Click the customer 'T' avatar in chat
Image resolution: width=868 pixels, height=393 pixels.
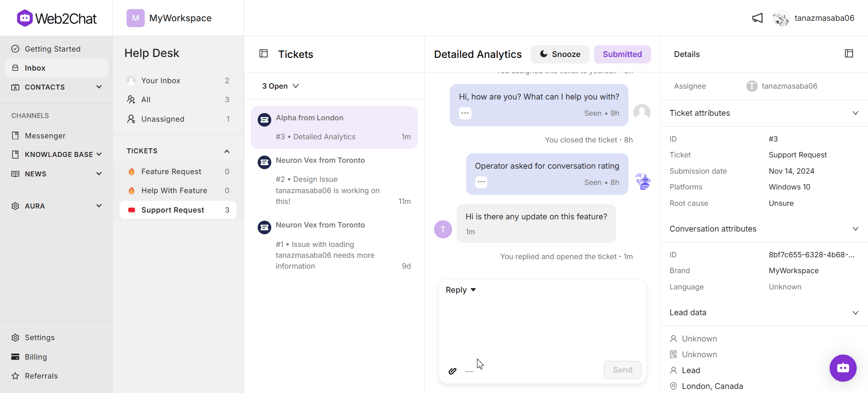[x=443, y=229]
